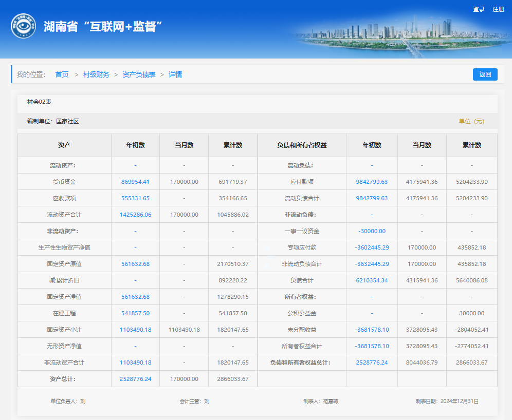Select the 流动负债合计 row label
The height and width of the screenshot is (420, 512).
pos(302,198)
